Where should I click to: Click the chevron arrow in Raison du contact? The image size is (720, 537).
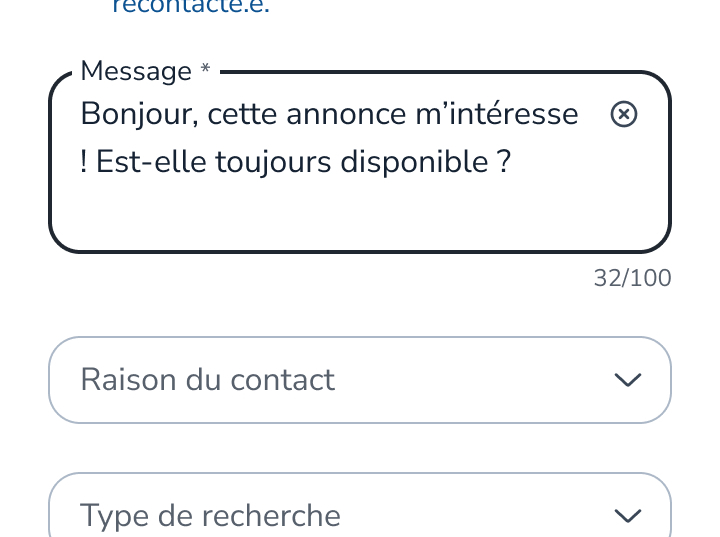click(x=627, y=380)
